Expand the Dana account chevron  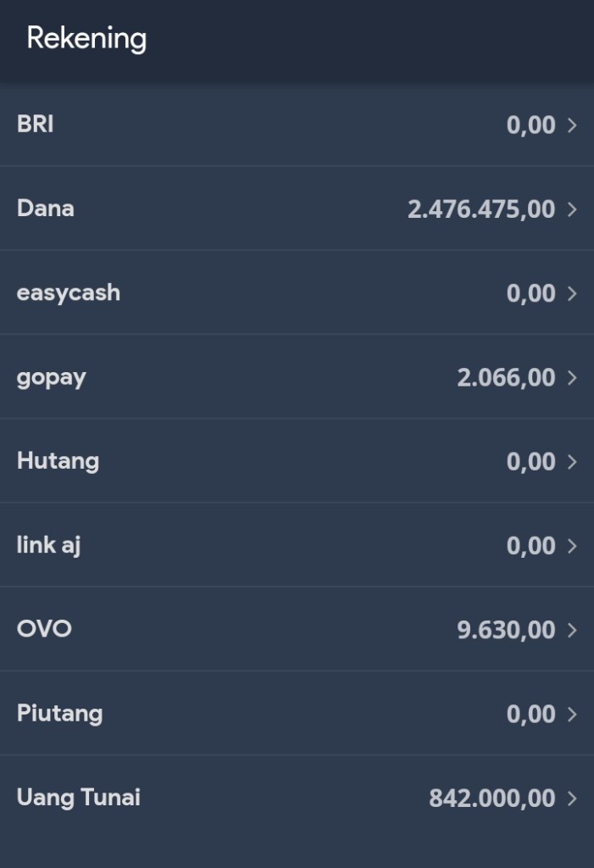tap(572, 209)
